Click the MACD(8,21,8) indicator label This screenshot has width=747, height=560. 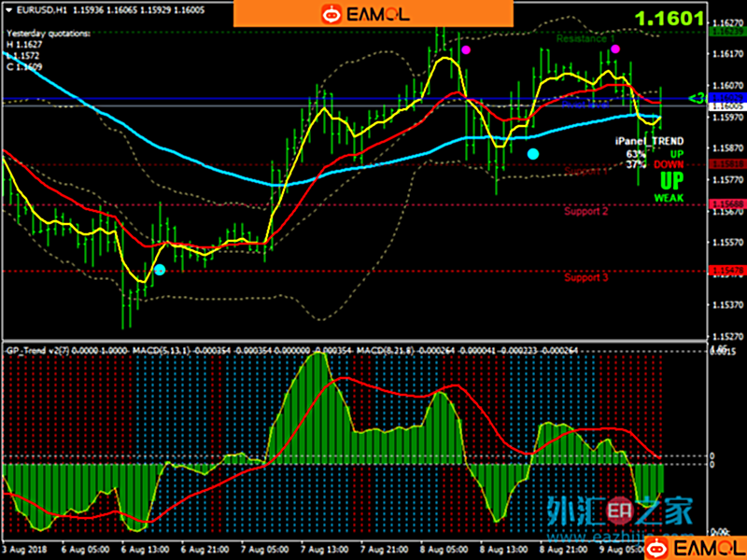(x=386, y=351)
